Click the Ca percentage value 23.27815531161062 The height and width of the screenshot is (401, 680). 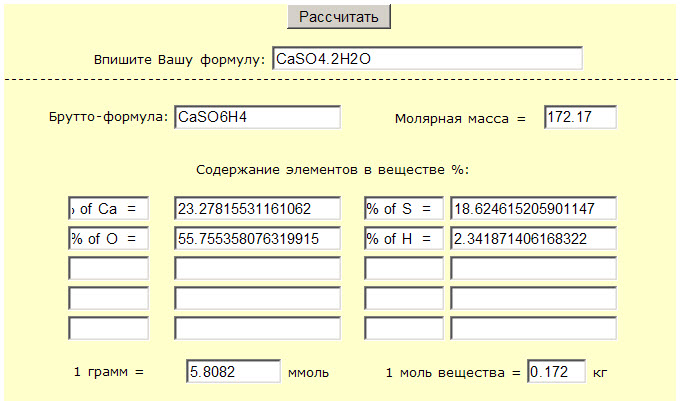pyautogui.click(x=257, y=209)
